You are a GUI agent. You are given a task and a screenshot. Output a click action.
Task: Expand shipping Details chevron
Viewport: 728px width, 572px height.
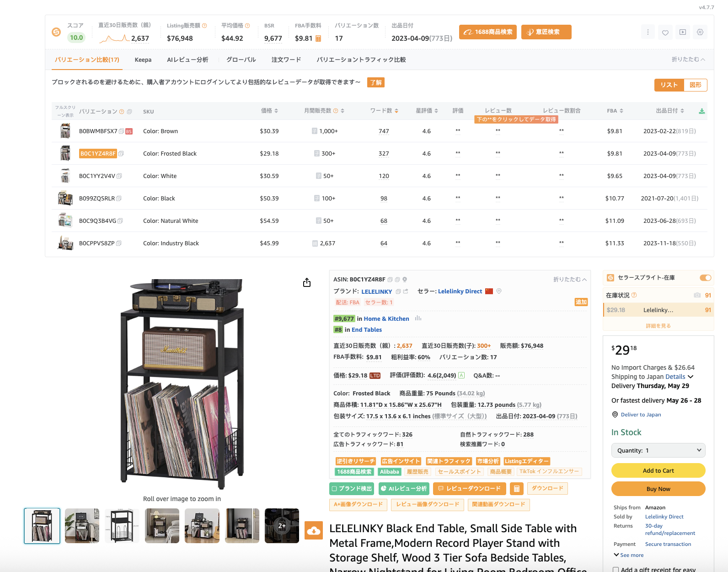point(691,377)
